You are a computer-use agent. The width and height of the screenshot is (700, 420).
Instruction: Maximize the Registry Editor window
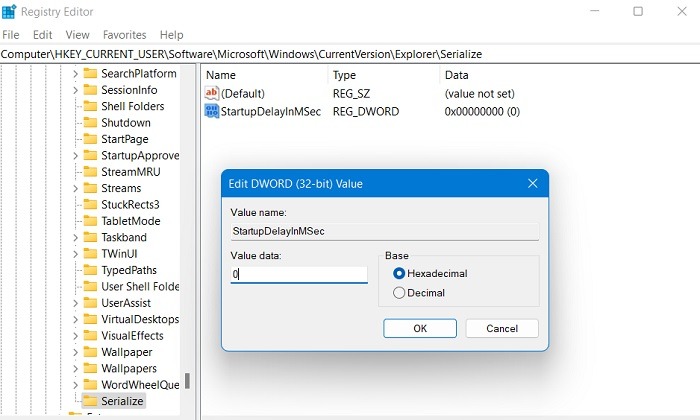point(638,12)
